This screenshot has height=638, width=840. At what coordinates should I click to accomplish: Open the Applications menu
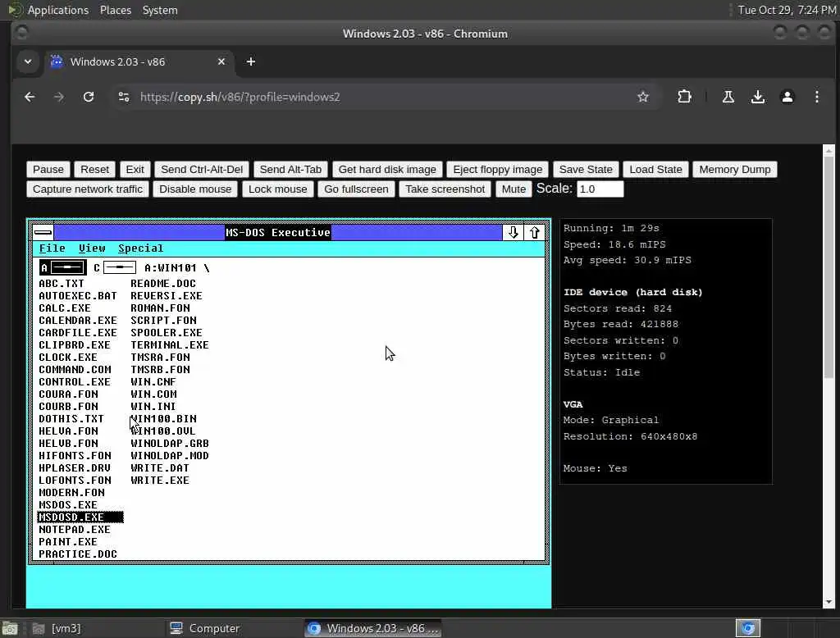point(58,10)
